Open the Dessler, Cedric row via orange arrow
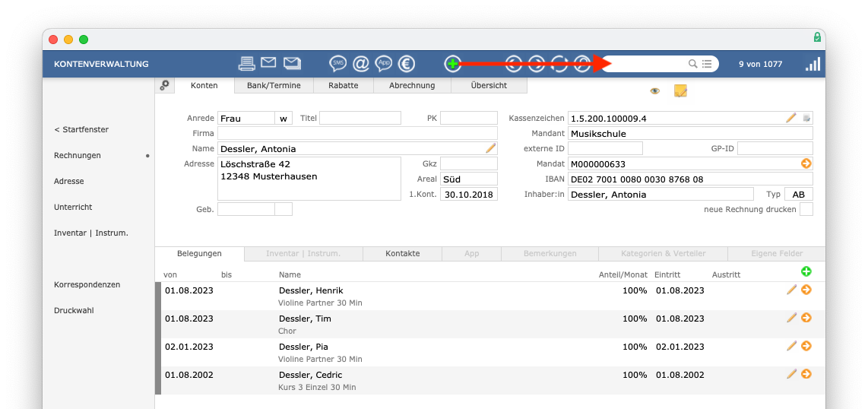 [806, 374]
